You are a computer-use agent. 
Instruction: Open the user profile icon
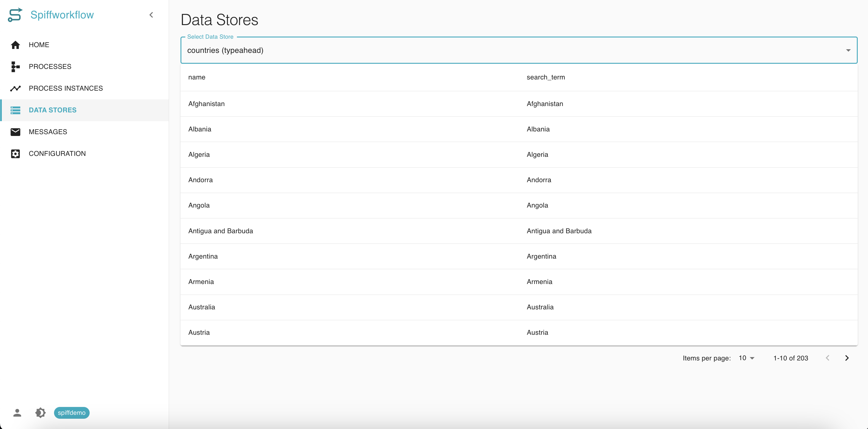click(17, 412)
